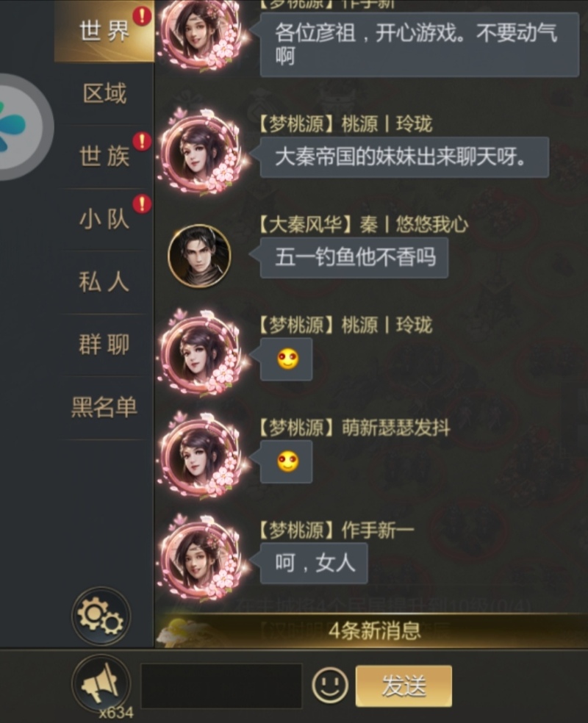This screenshot has height=723, width=588.
Task: Send the message with 发送 button
Action: tap(404, 686)
